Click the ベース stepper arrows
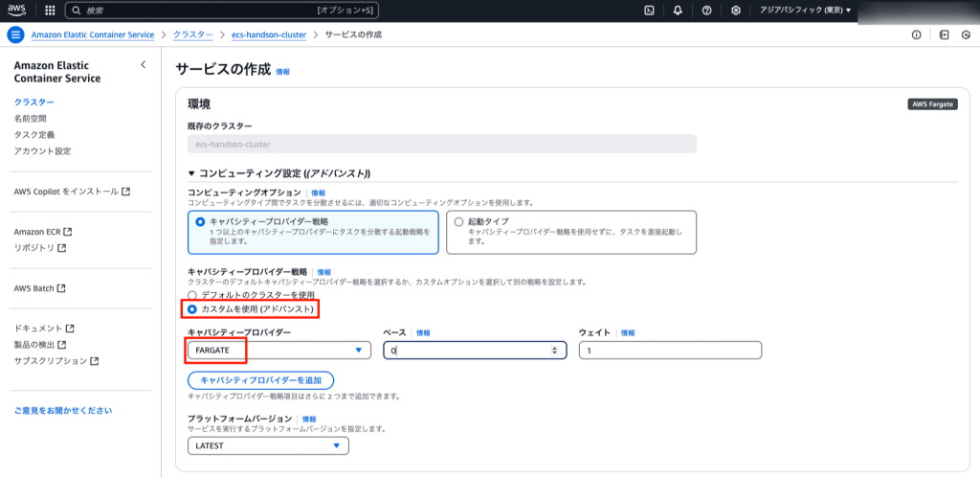980x478 pixels. (x=555, y=351)
